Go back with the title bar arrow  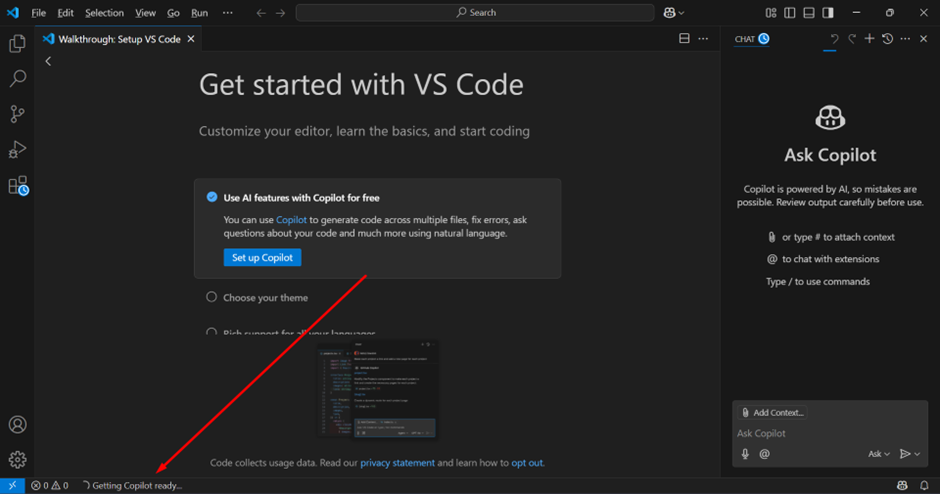[261, 13]
